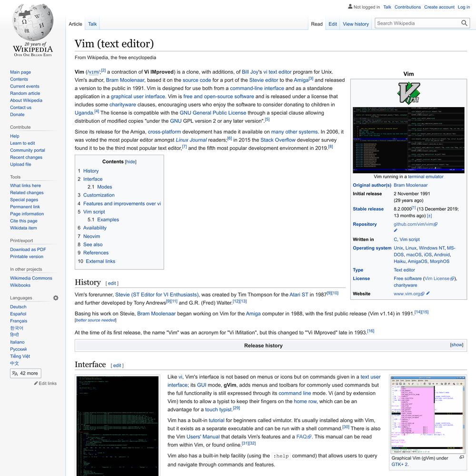The width and height of the screenshot is (476, 476).
Task: Open the Languages settings gear
Action: (x=56, y=298)
